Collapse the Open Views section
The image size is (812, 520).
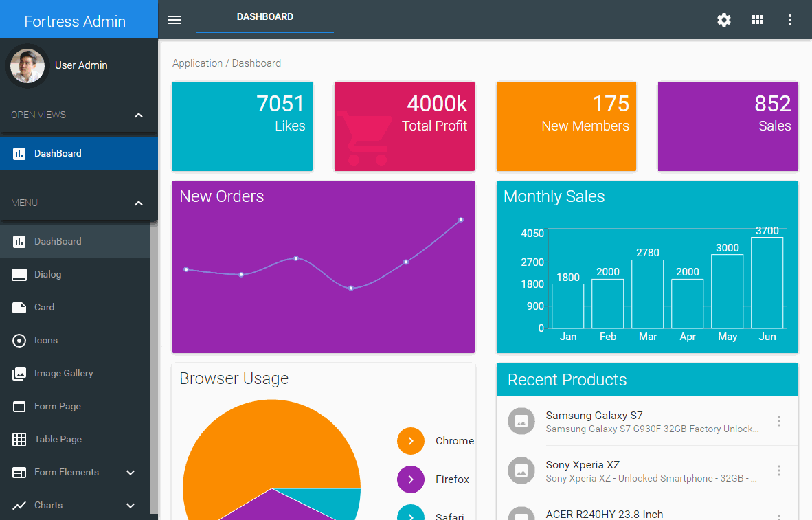pyautogui.click(x=139, y=115)
